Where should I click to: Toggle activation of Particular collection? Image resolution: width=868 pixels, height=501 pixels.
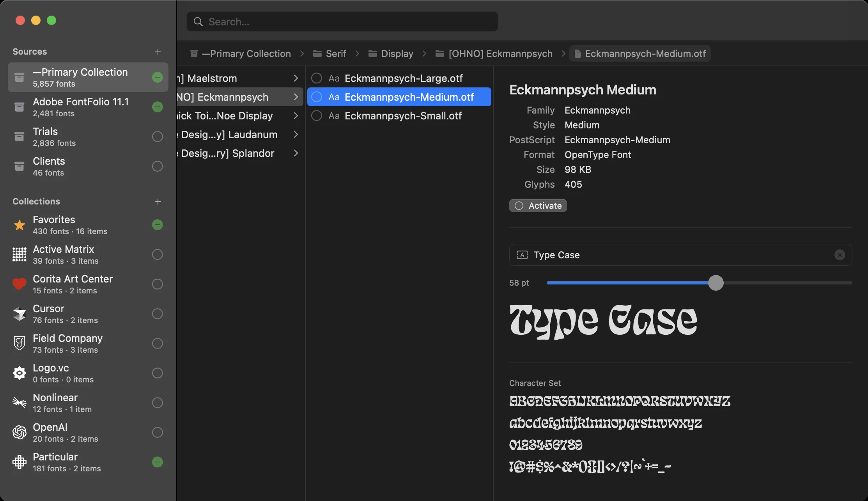(158, 462)
